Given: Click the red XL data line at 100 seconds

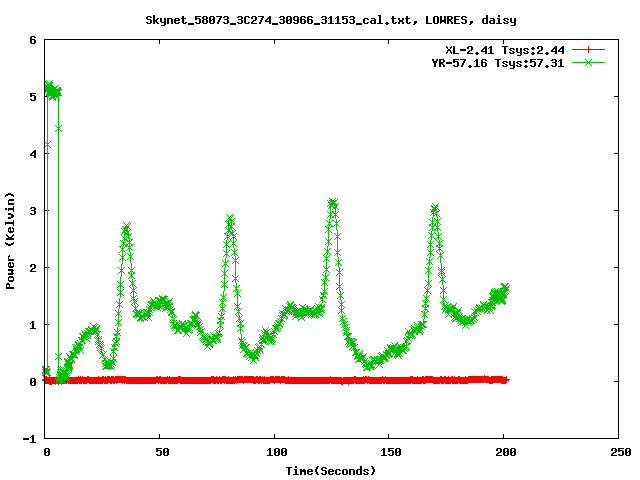Looking at the screenshot, I should tap(274, 380).
